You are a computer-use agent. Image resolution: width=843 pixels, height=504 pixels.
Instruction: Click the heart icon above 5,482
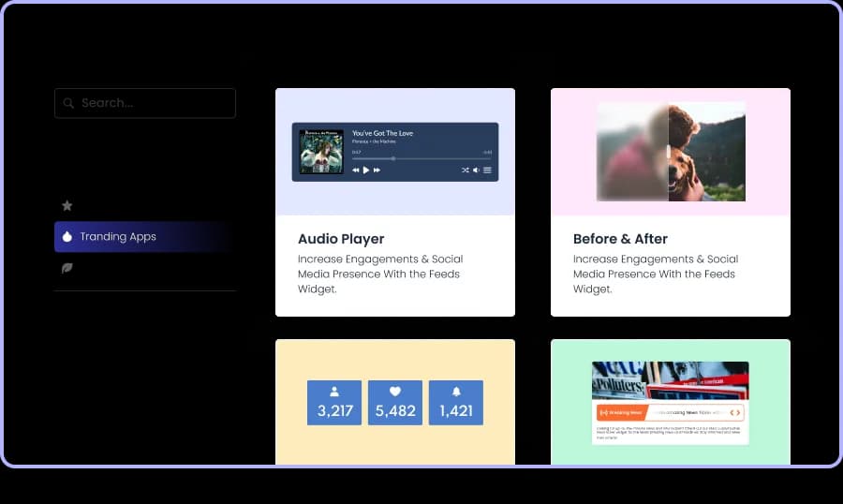tap(395, 392)
